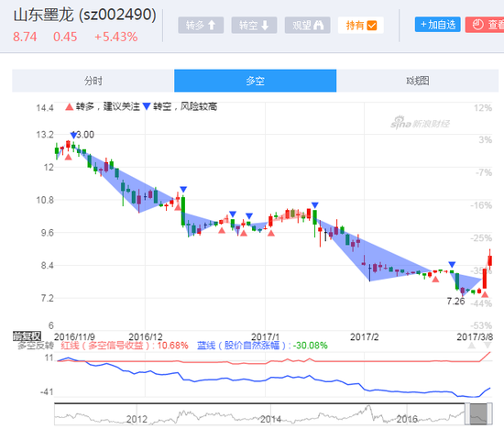Click the gray down triangle under 2017/3/8
This screenshot has width=504, height=440.
[488, 346]
